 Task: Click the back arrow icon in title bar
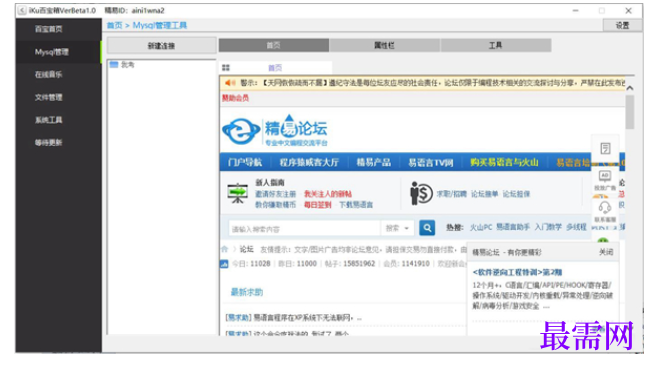(22, 10)
